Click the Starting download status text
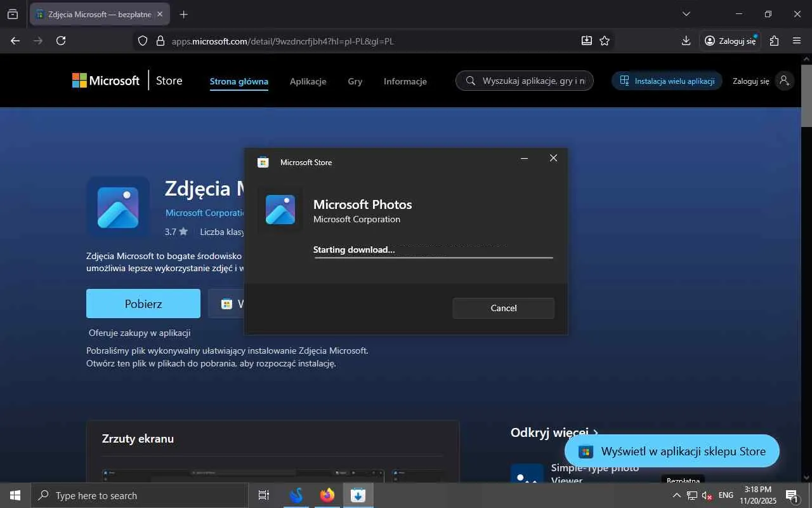 (x=354, y=250)
